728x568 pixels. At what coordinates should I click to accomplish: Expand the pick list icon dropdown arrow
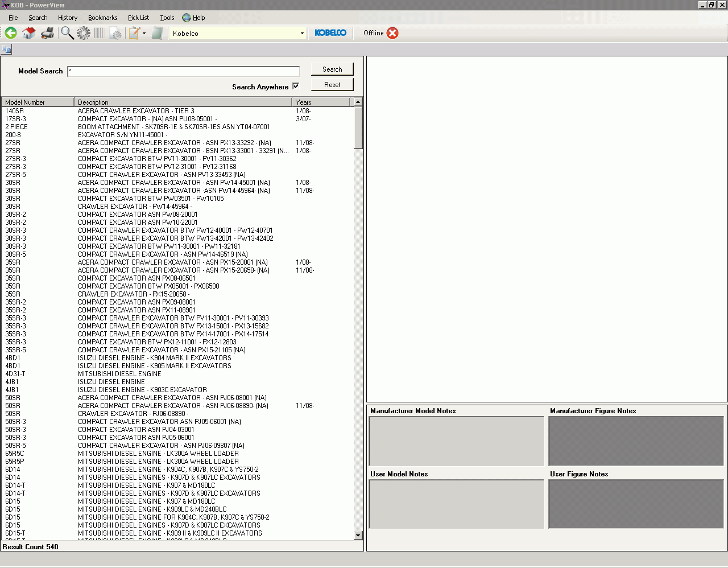144,33
